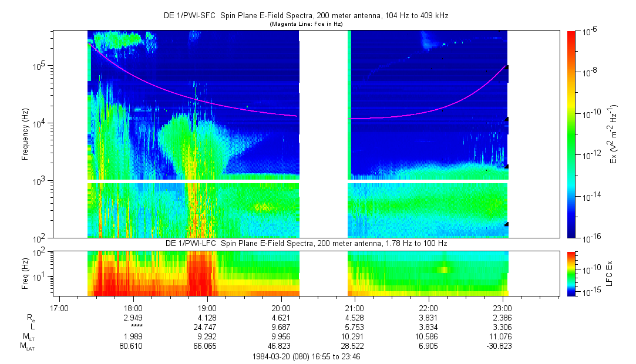Click the 19:00 time axis tick label
Viewport: 636px width, 364px height.
[x=207, y=308]
